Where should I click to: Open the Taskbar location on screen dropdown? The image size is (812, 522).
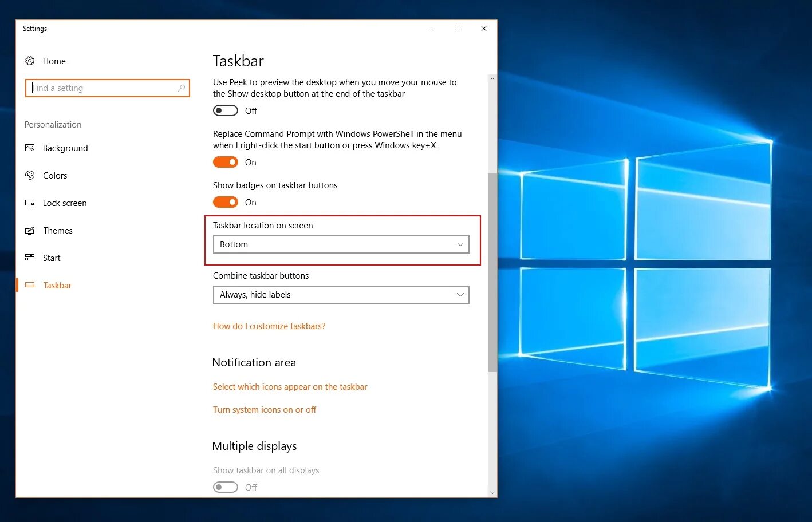tap(341, 244)
